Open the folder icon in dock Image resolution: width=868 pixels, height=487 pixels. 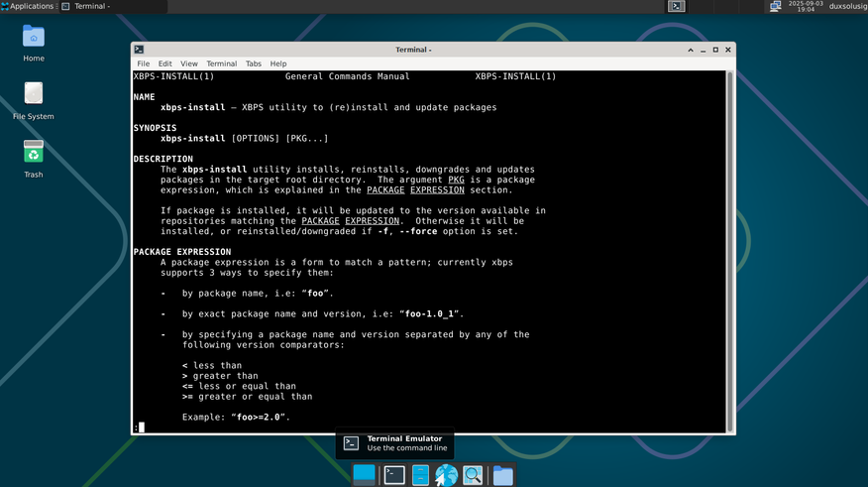pyautogui.click(x=502, y=475)
